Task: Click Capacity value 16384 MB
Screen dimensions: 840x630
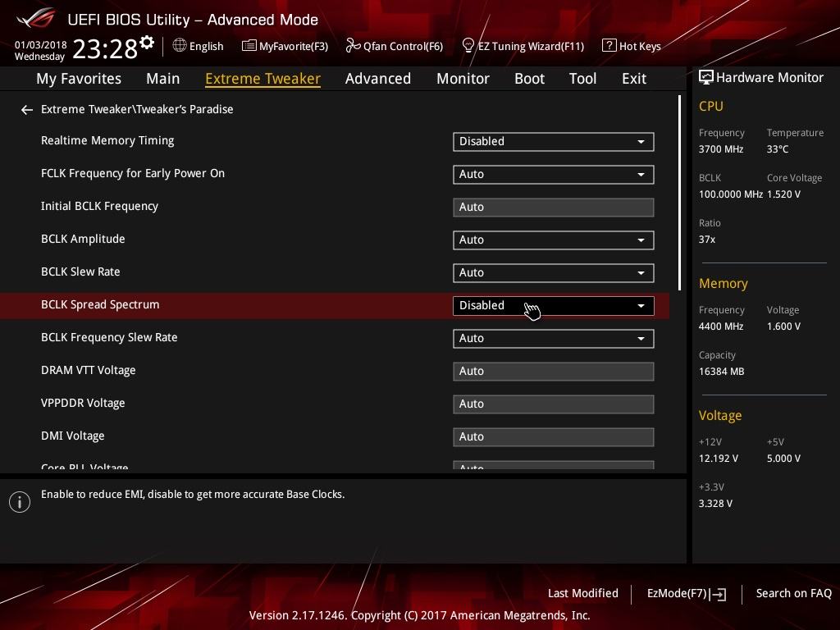Action: point(722,372)
